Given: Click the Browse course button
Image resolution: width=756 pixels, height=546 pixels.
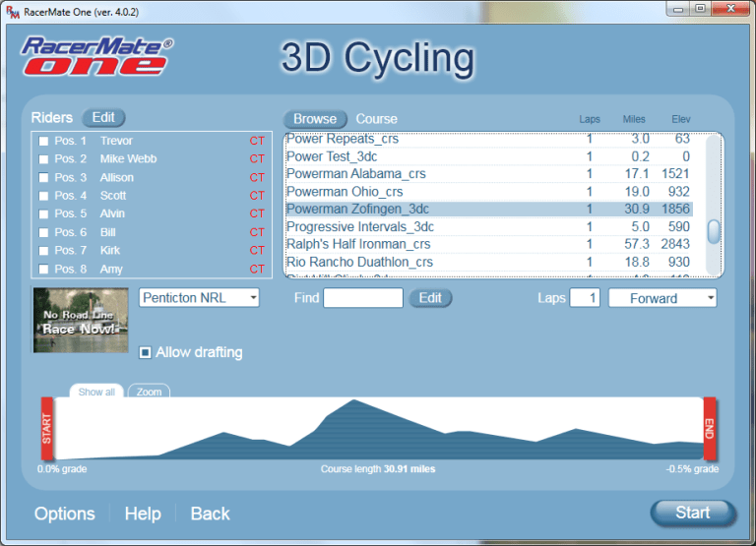Looking at the screenshot, I should (x=315, y=119).
